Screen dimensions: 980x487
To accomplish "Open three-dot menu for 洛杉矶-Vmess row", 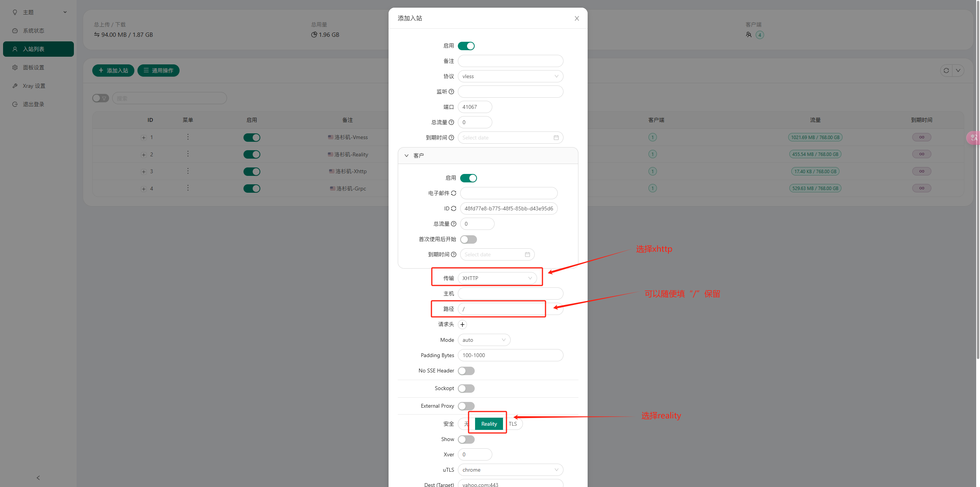I will (x=188, y=137).
